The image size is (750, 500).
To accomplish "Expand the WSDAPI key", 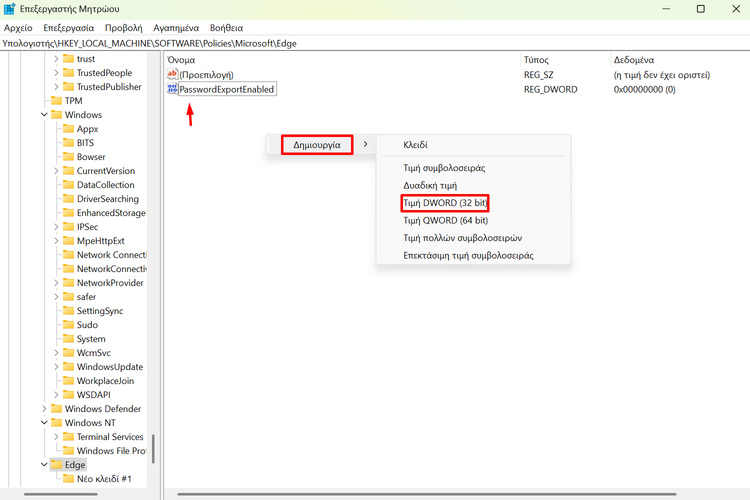I will [56, 395].
